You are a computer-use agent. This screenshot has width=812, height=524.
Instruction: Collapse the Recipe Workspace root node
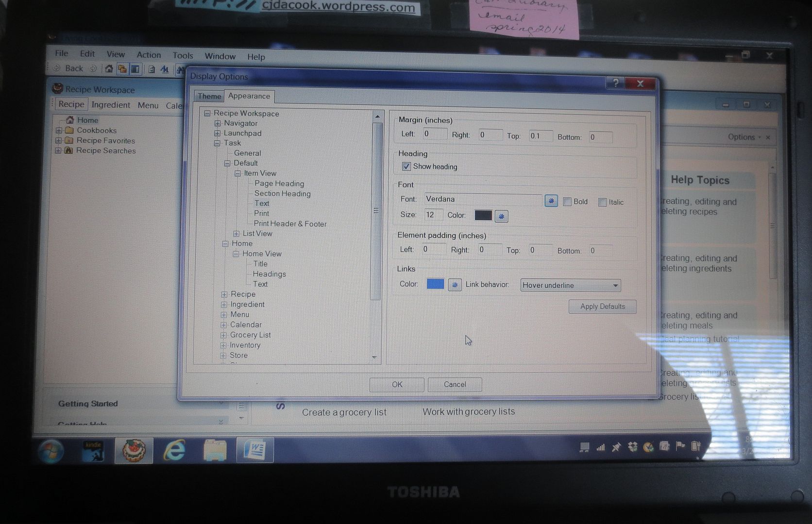207,113
